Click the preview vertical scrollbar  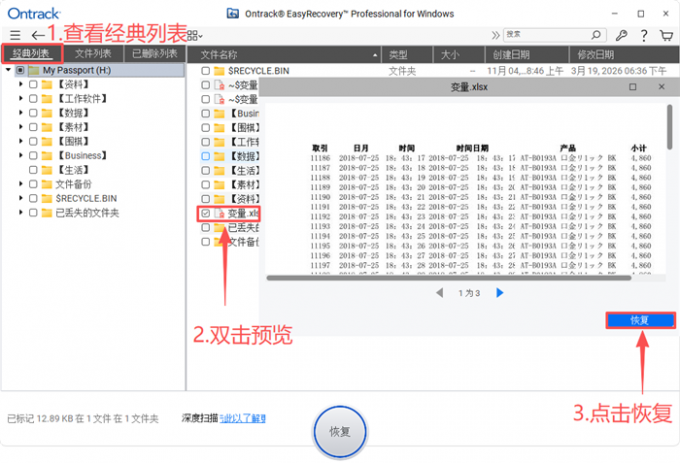[x=670, y=127]
